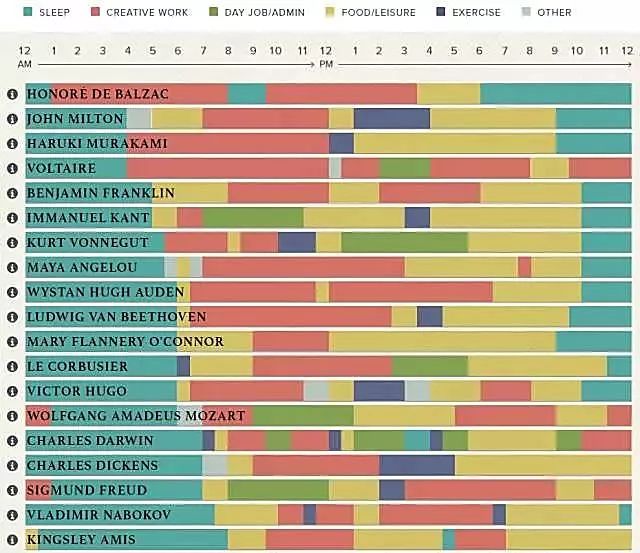Click the LUDWIG VAN BEETHOVEN name
The width and height of the screenshot is (640, 553).
tap(116, 317)
